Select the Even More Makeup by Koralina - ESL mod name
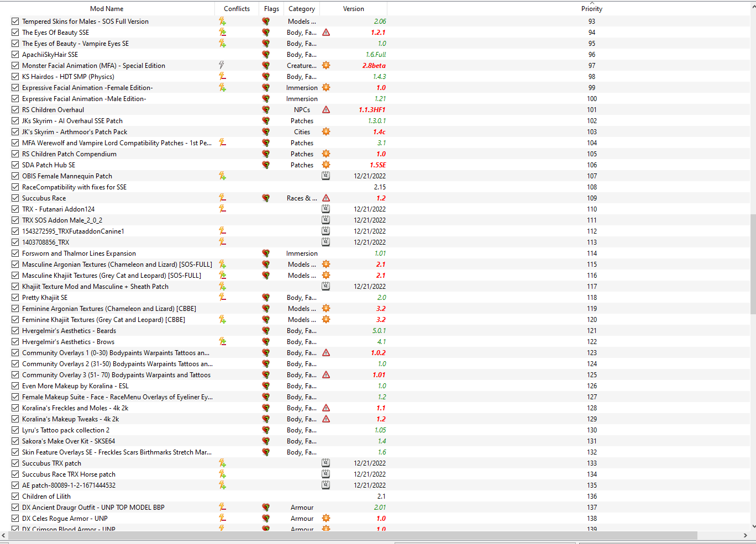This screenshot has height=544, width=756. pyautogui.click(x=75, y=386)
